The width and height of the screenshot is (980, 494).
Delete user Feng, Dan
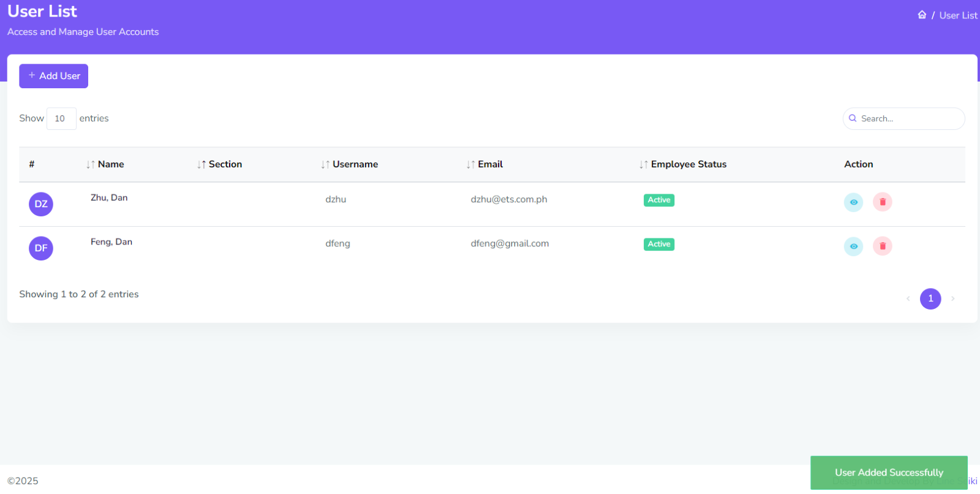click(x=882, y=246)
